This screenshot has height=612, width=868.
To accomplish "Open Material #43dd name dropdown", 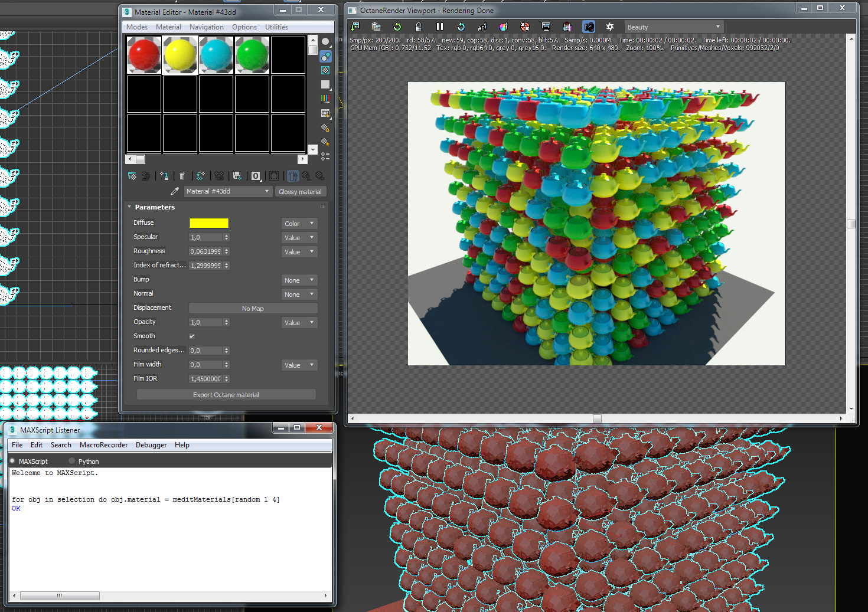I will tap(227, 191).
